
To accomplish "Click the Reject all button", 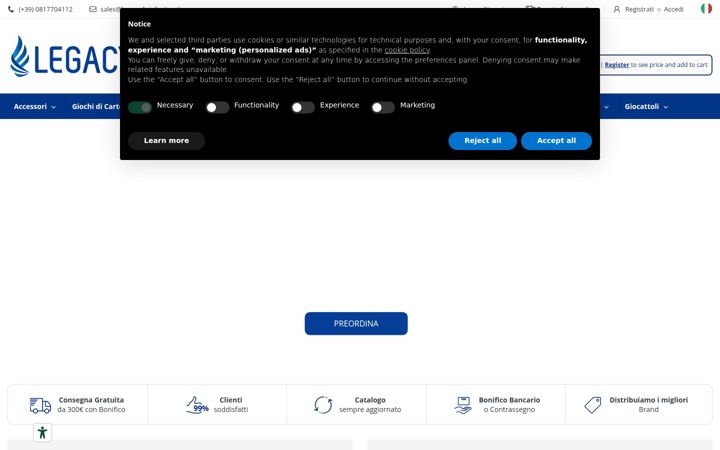I will click(x=483, y=141).
